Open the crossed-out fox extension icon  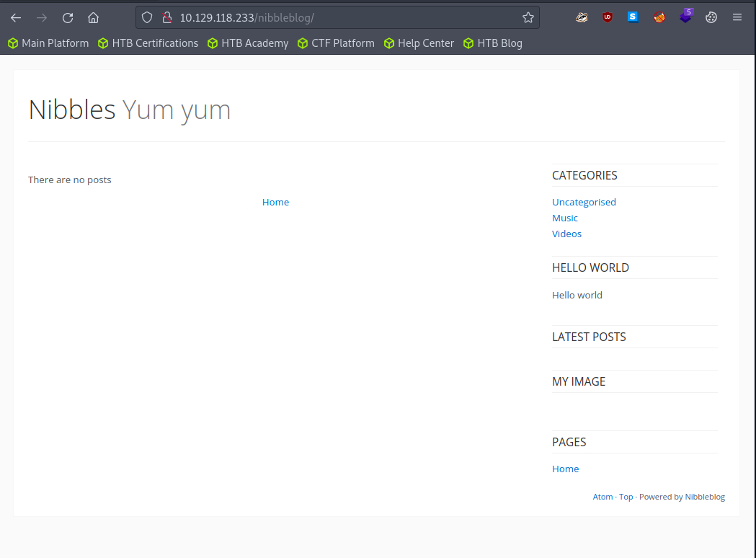click(659, 18)
